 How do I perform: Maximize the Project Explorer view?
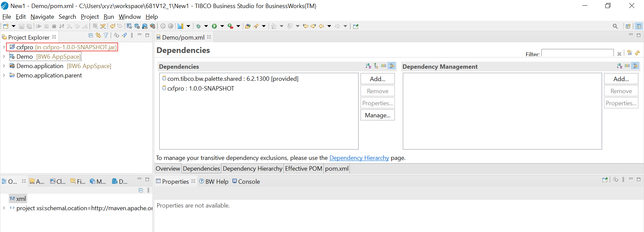[147, 35]
